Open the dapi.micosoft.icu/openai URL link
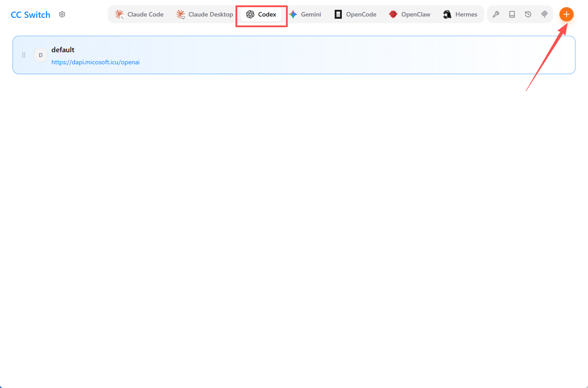The image size is (588, 388). 96,63
